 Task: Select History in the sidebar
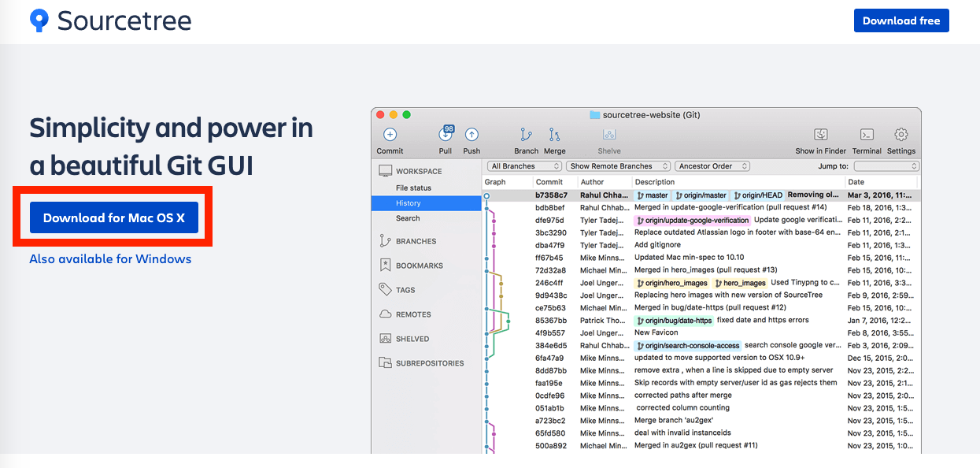[x=426, y=203]
